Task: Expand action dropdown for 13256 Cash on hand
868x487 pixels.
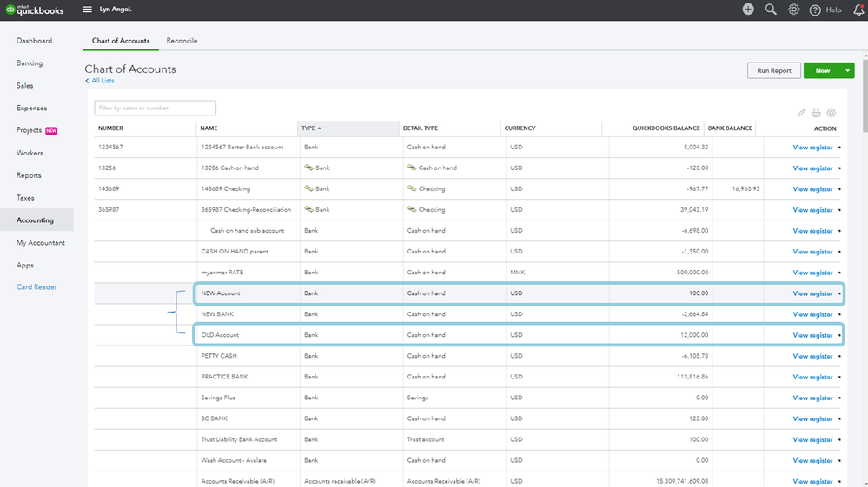Action: tap(839, 168)
